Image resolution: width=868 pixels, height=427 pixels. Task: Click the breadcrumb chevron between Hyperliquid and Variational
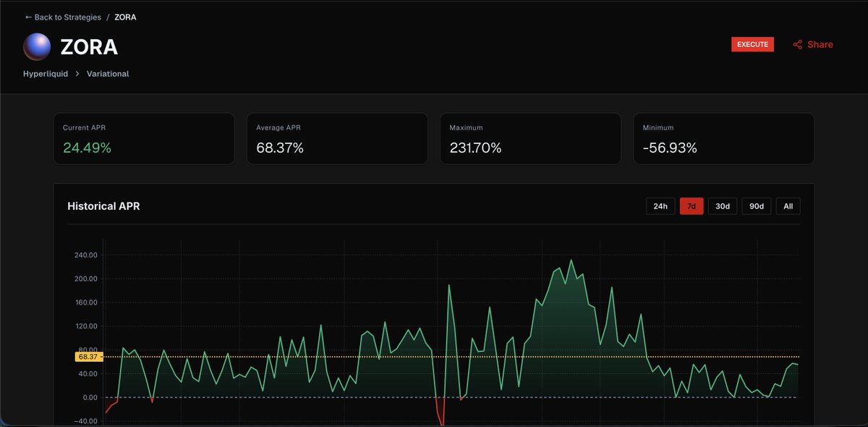(x=77, y=74)
